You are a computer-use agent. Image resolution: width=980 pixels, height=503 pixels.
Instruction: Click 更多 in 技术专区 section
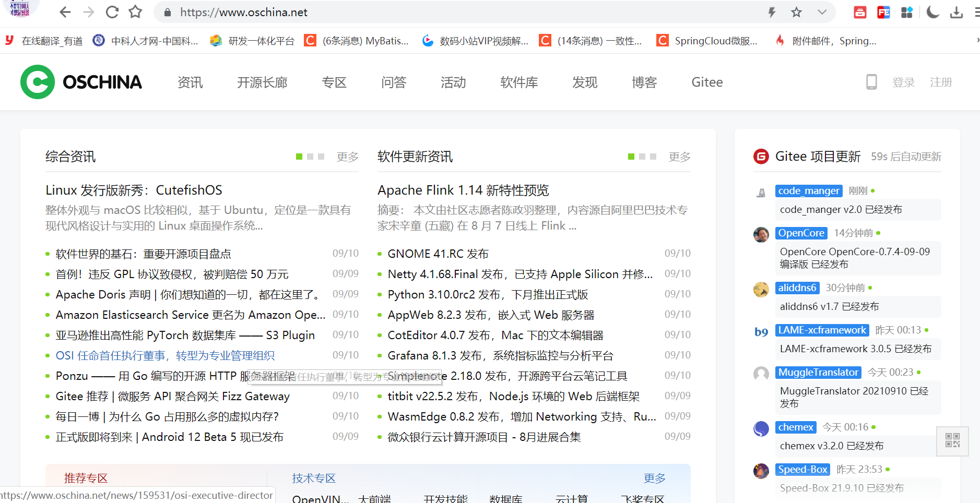click(654, 478)
